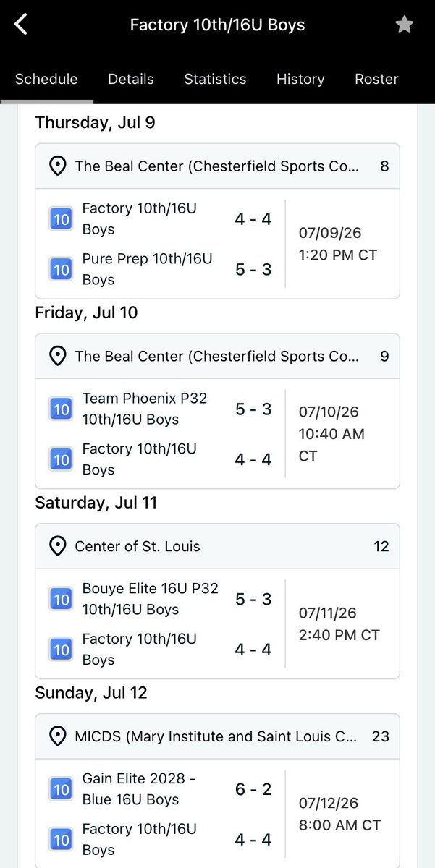Tap location pin for Friday's Beal Center game
Viewport: 435px width, 868px height.
tap(57, 356)
